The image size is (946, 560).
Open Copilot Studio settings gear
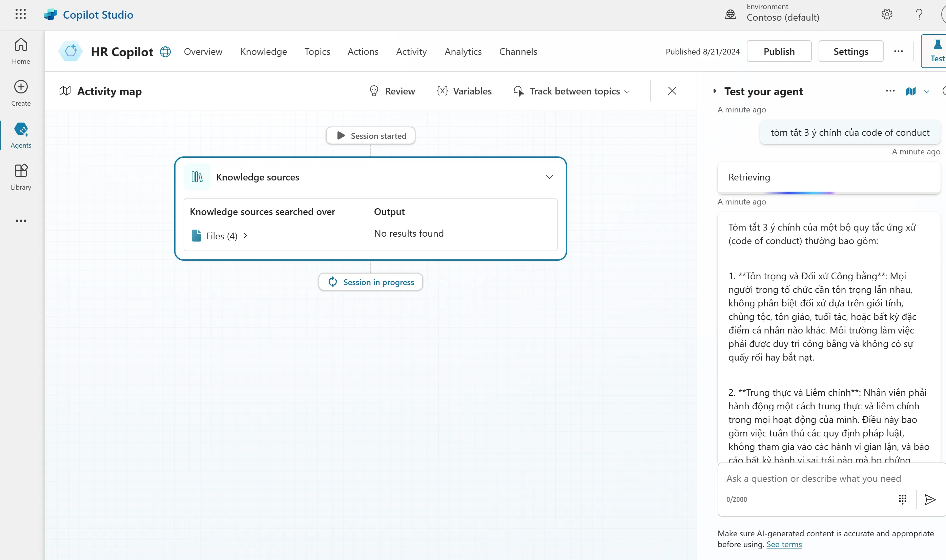click(886, 14)
